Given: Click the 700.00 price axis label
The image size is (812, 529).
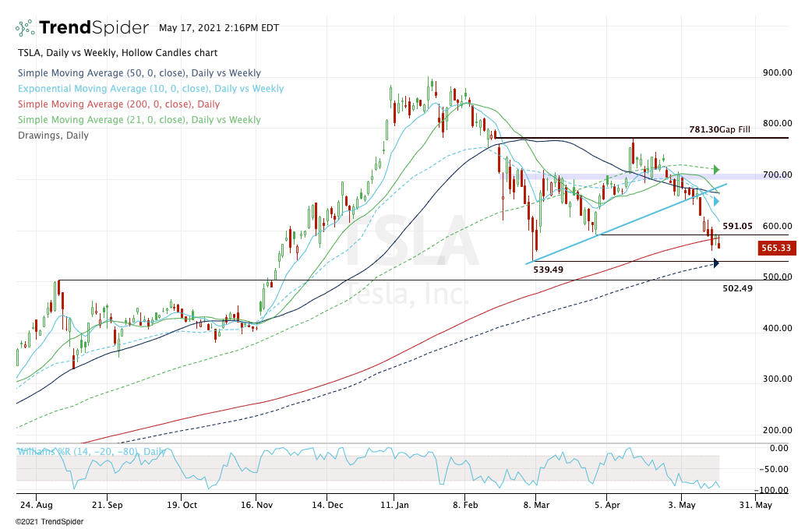Looking at the screenshot, I should coord(777,175).
